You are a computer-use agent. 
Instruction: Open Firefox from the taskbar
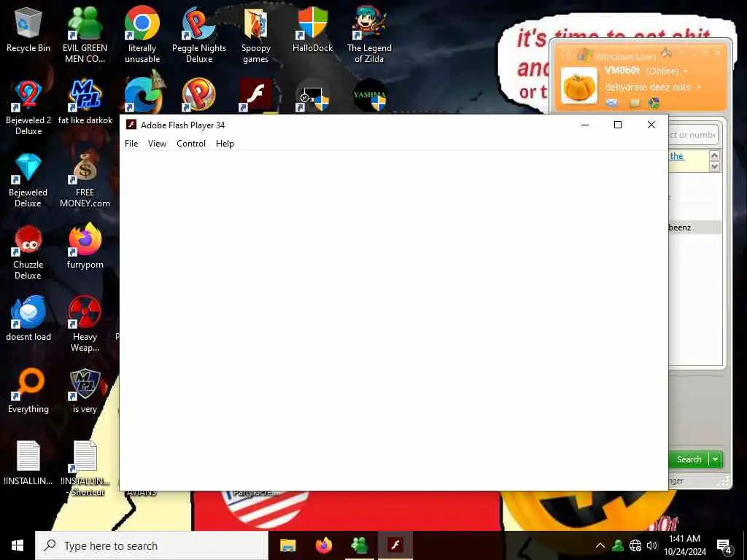click(324, 545)
